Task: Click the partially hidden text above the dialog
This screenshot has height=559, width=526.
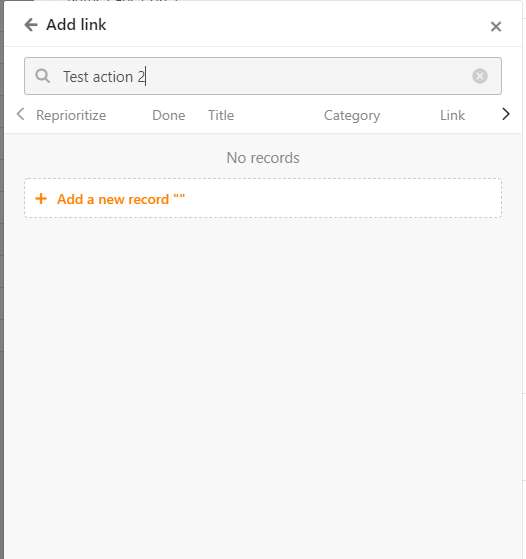Action: (x=121, y=1)
